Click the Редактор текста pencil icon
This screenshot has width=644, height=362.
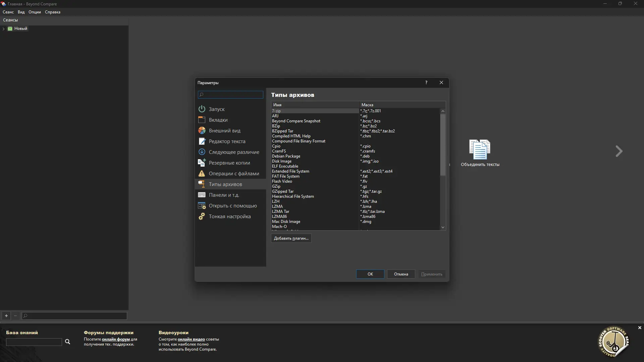tap(202, 141)
